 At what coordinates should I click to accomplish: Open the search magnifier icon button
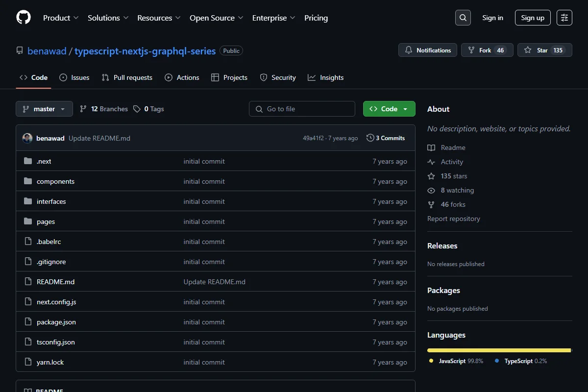coord(463,18)
